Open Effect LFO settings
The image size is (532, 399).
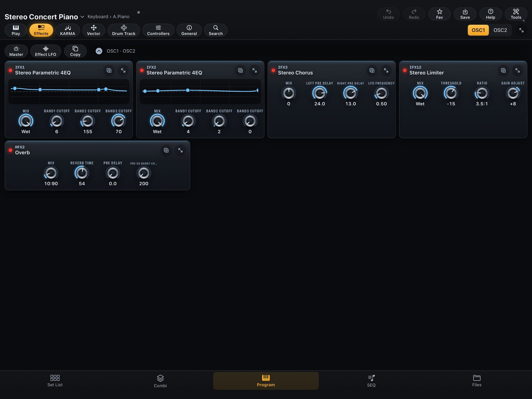[45, 51]
